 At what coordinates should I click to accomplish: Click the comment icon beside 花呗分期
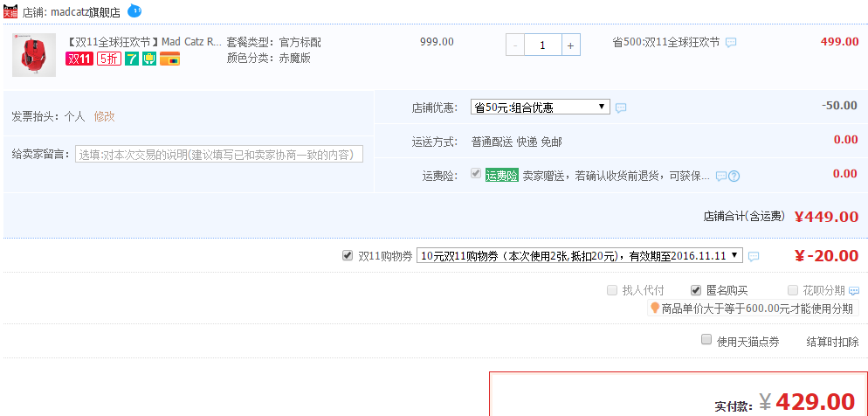click(854, 291)
